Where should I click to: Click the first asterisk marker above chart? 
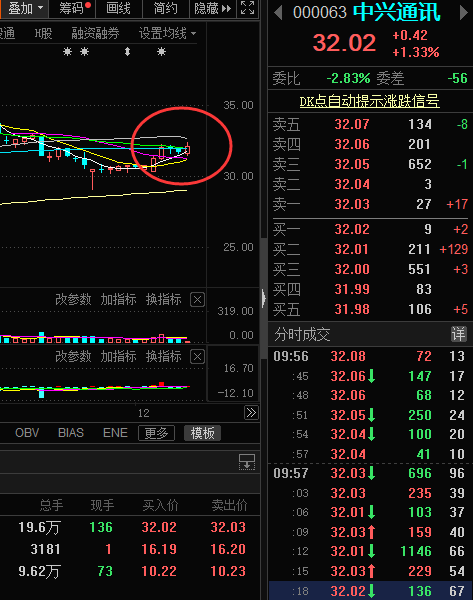(67, 51)
